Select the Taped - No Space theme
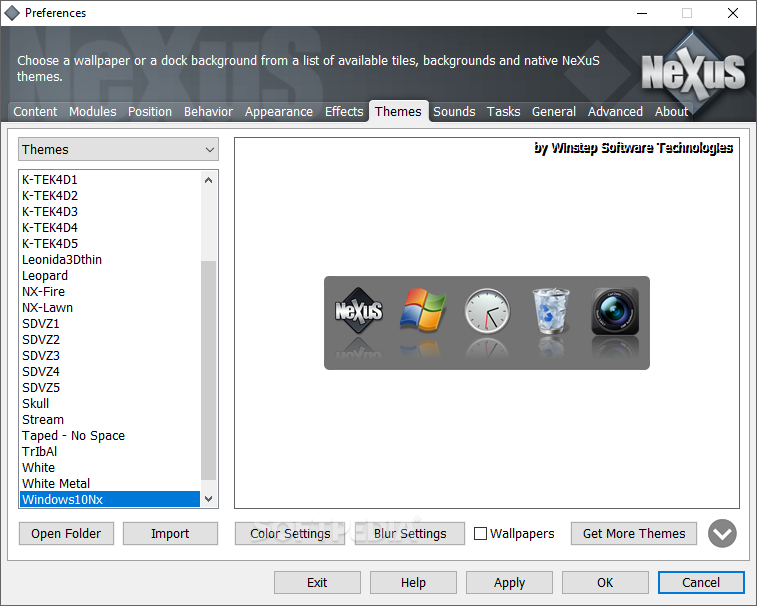The image size is (757, 606). (110, 436)
